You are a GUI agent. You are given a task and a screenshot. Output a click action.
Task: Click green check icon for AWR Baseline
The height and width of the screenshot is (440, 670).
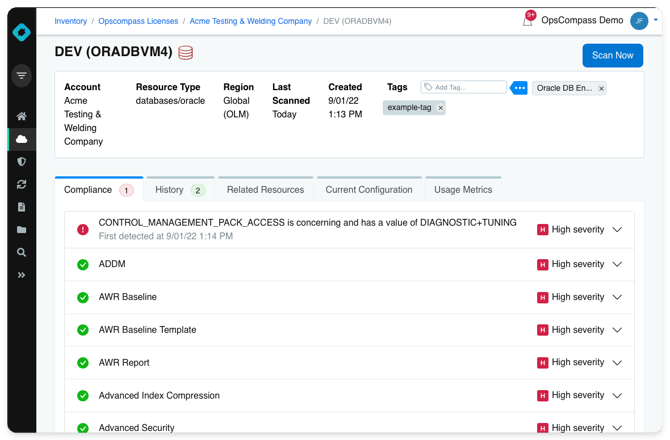coord(83,297)
